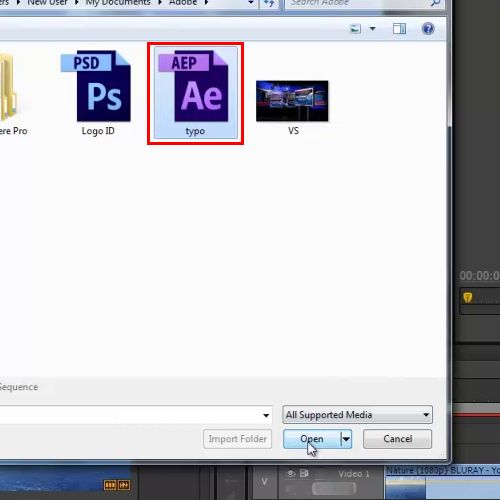This screenshot has width=500, height=500.
Task: Toggle Video 1 sync lock icon
Action: 304,473
